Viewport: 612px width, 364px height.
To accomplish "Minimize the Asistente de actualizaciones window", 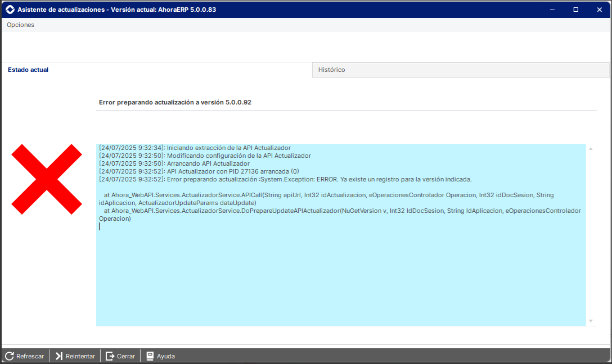I will (552, 10).
